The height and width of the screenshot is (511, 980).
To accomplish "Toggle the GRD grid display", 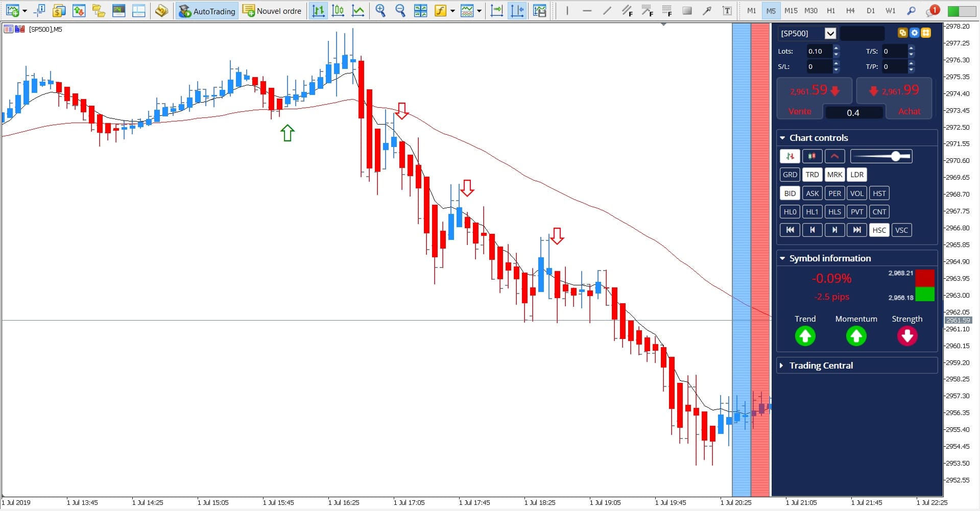I will pos(790,175).
